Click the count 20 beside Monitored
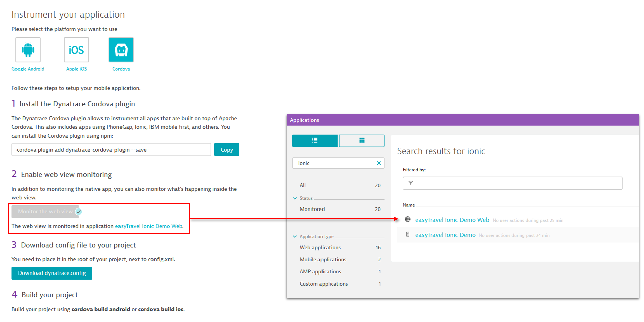 pyautogui.click(x=378, y=209)
